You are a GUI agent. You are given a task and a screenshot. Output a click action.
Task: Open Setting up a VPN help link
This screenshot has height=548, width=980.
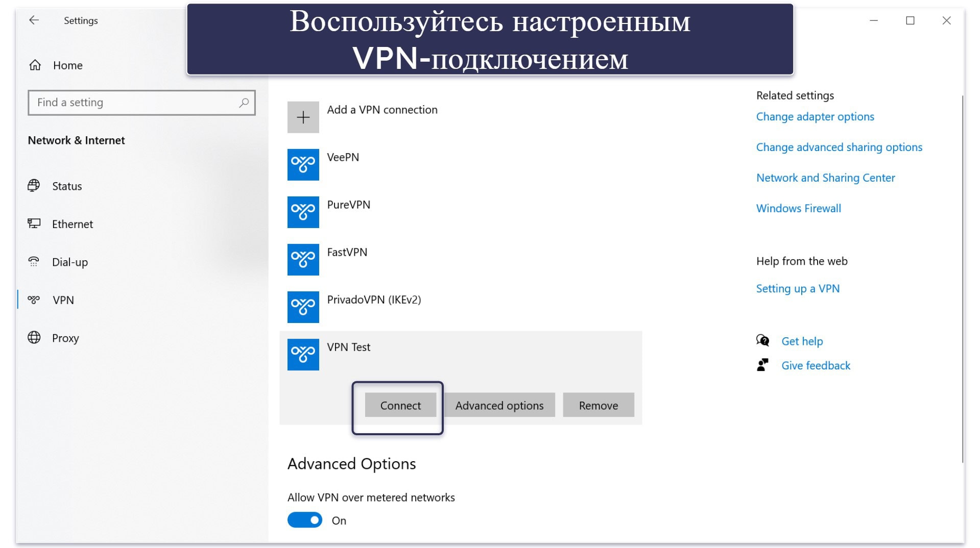click(798, 289)
